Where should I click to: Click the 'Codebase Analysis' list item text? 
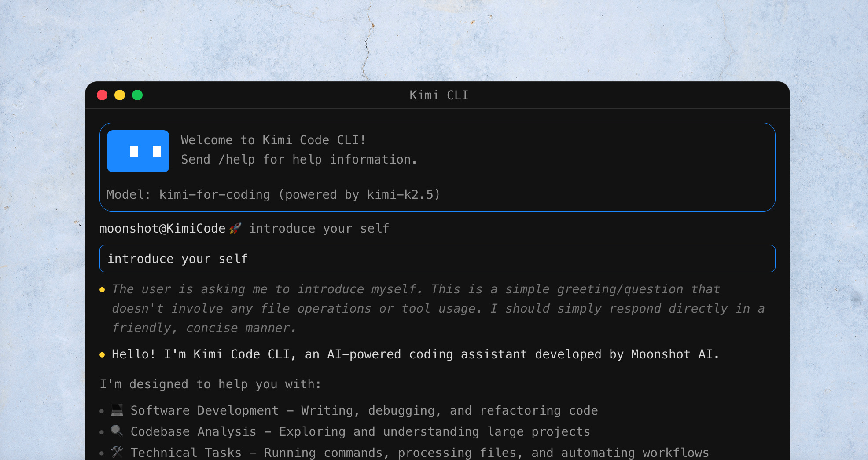pos(360,431)
